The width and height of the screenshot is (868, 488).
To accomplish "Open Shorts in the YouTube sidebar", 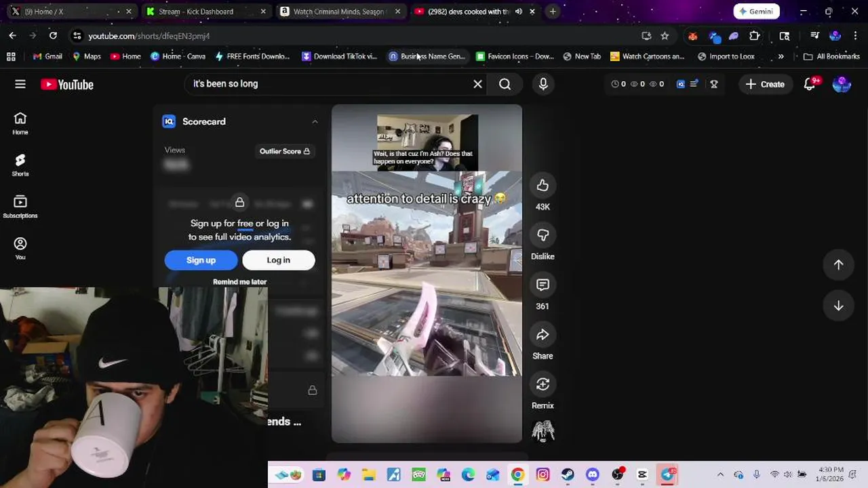I will pos(20,165).
